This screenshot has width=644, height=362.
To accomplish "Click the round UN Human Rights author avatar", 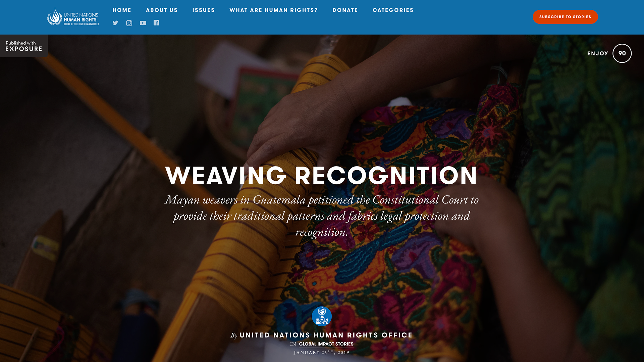I will tap(322, 316).
